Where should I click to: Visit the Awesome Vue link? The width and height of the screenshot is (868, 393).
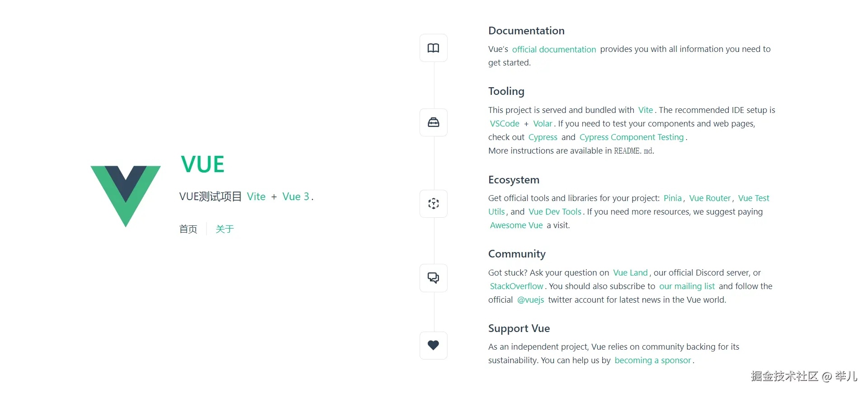(x=516, y=225)
